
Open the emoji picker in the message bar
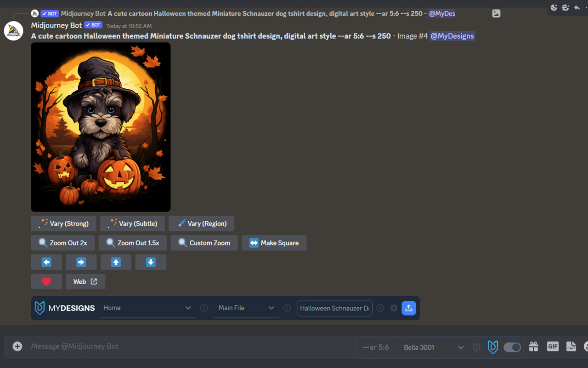coord(586,346)
